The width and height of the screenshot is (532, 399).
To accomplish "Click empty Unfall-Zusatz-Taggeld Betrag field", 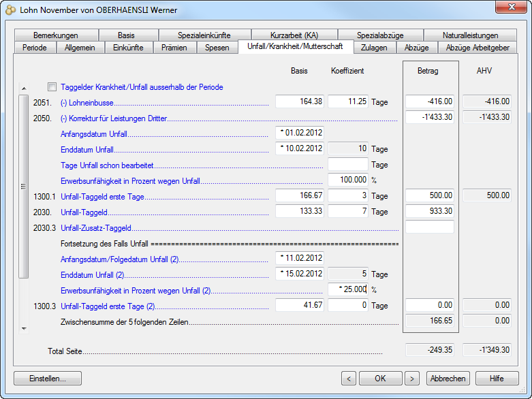I will tap(430, 227).
